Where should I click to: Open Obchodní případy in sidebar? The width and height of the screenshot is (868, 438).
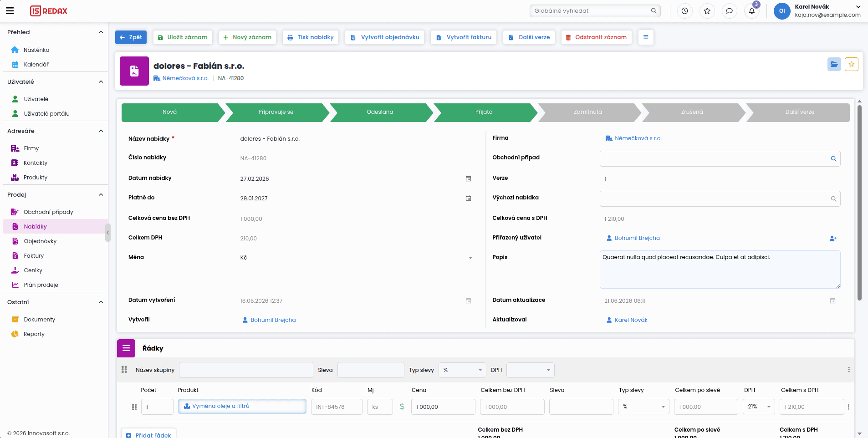(x=48, y=212)
